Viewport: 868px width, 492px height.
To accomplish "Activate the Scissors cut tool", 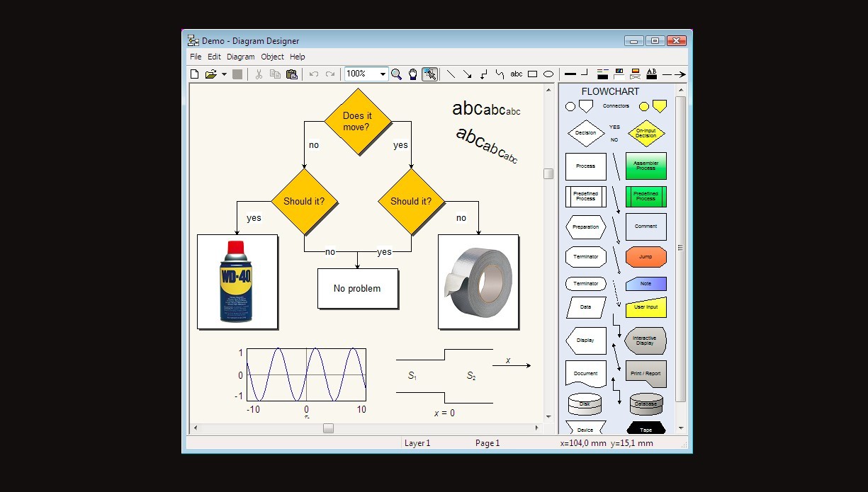I will point(259,74).
